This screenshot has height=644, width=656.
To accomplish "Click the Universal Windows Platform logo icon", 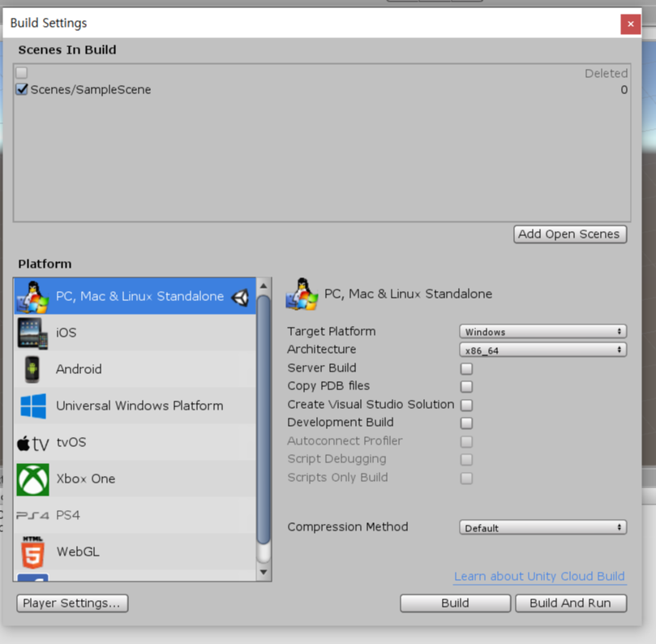I will [33, 406].
